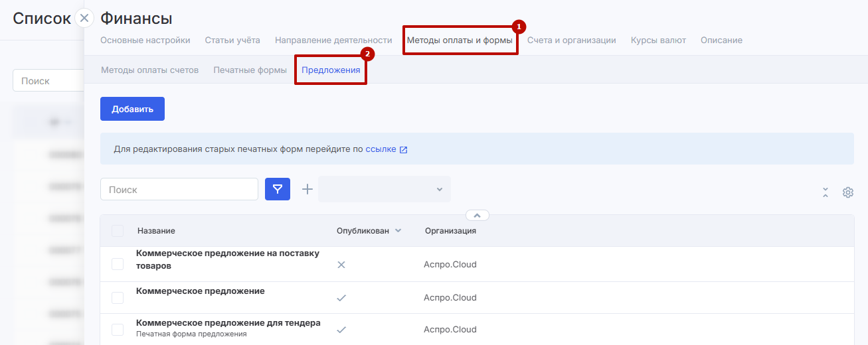Click published checkmark for Коммерческое предложение

click(341, 298)
